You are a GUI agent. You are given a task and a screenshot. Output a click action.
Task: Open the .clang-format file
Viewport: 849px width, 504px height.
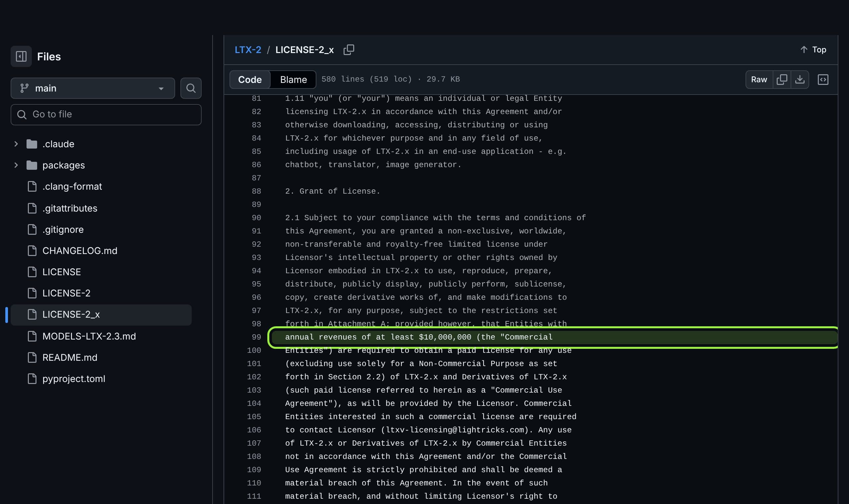(x=72, y=186)
